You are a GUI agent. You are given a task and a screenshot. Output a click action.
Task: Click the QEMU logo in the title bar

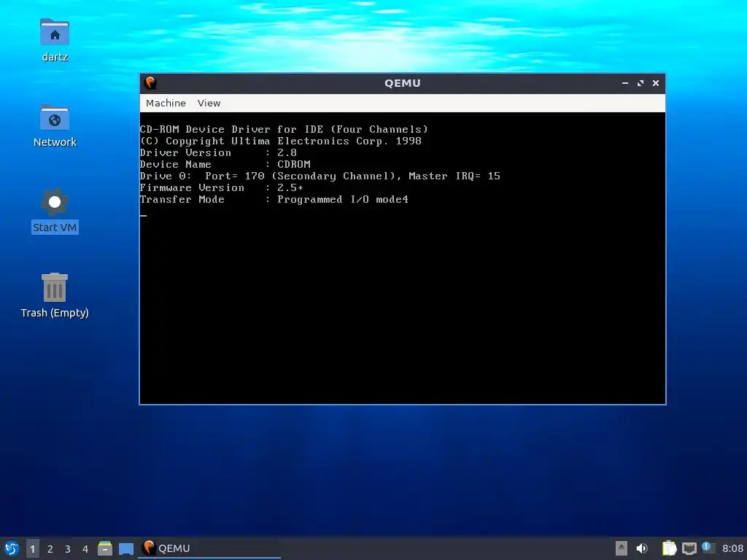(x=150, y=83)
